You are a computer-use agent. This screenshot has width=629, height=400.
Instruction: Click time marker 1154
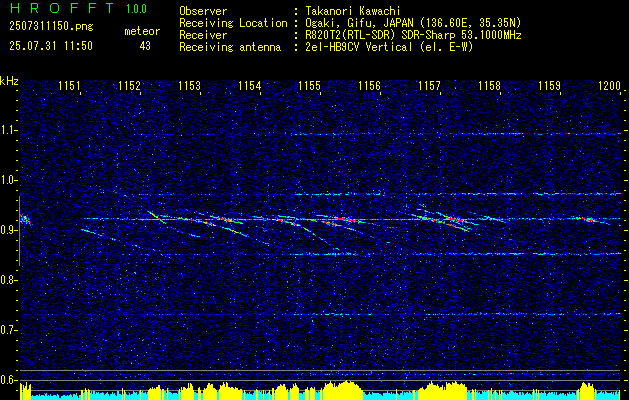pos(250,86)
